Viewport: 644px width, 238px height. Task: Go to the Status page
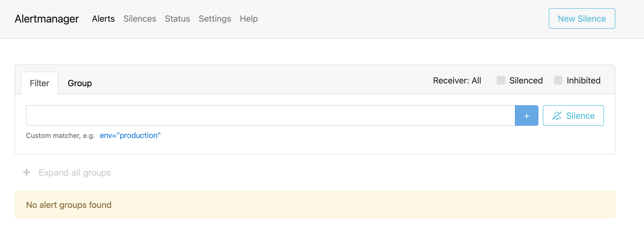[178, 19]
